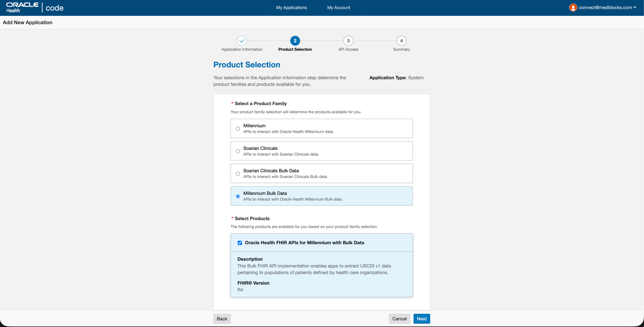
Task: Click 'APIs to interact with Soarian Clinicals data.' text
Action: [281, 154]
